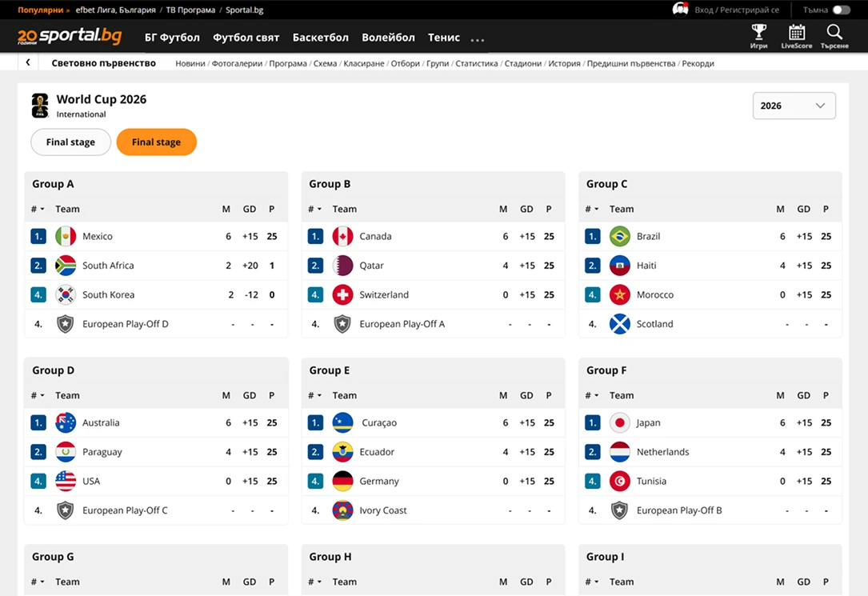Click the Haiti flag icon
The width and height of the screenshot is (868, 596).
620,266
